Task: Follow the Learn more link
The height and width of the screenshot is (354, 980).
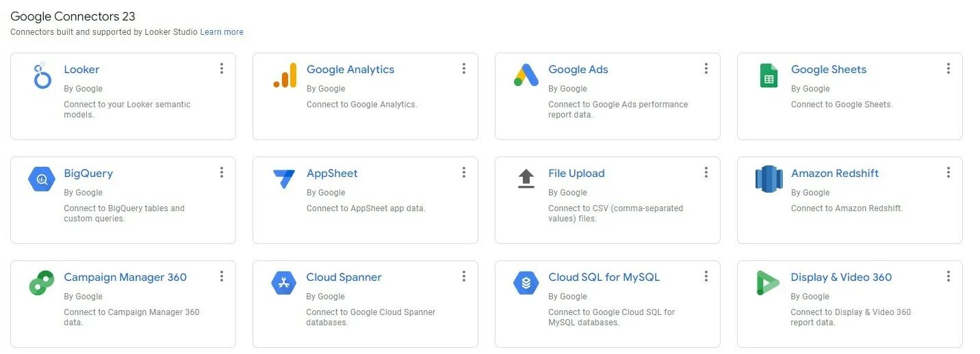Action: tap(222, 32)
